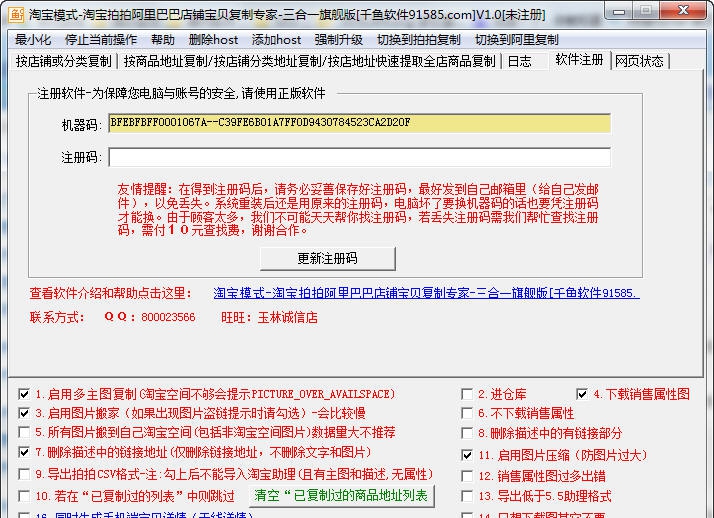Click 强制升级 menu item
The width and height of the screenshot is (714, 518).
pyautogui.click(x=338, y=40)
